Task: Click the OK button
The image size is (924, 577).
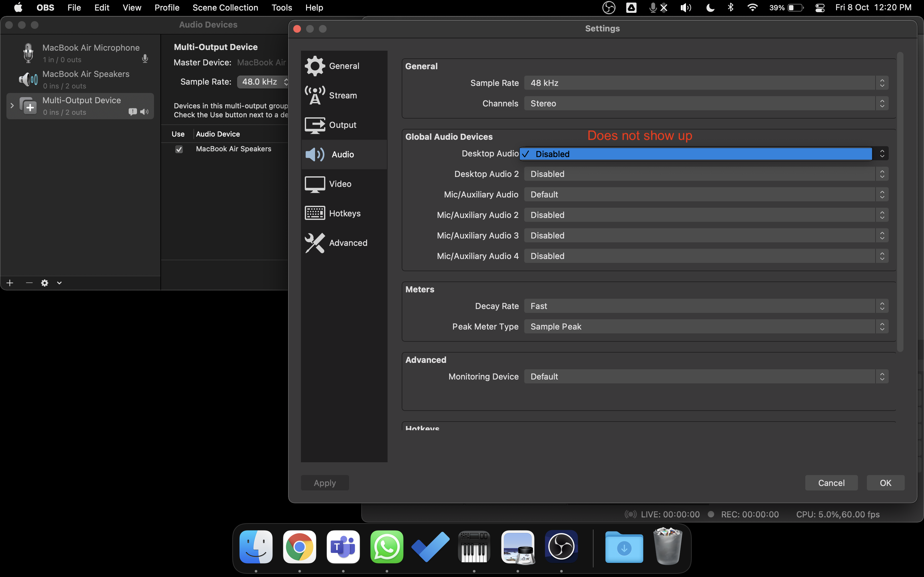Action: pos(885,483)
